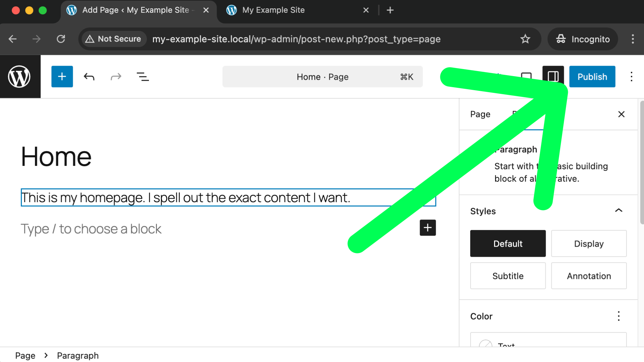Choose the Subtitle paragraph style
The image size is (644, 362).
coord(508,276)
